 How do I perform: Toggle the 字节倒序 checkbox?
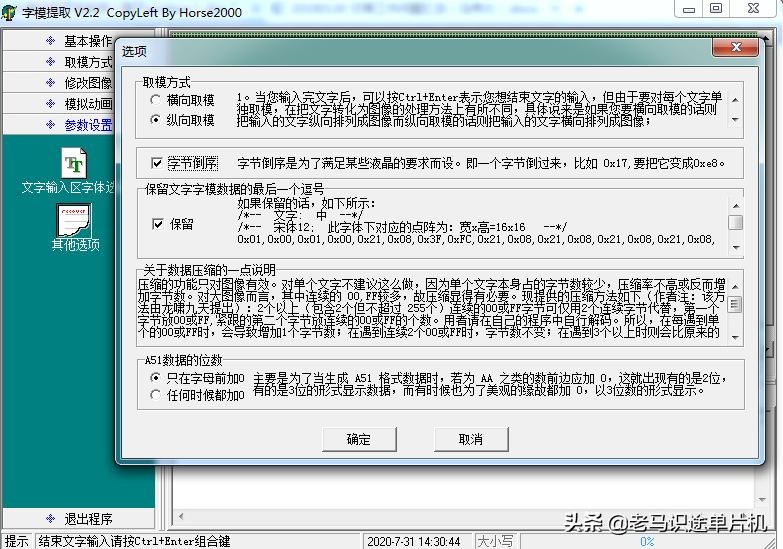[157, 163]
